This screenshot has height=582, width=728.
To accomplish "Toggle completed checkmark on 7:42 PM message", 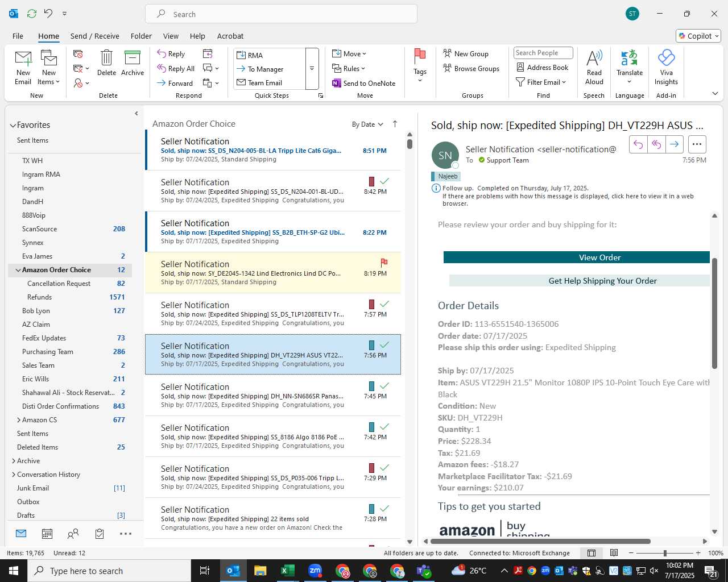I will click(x=384, y=427).
